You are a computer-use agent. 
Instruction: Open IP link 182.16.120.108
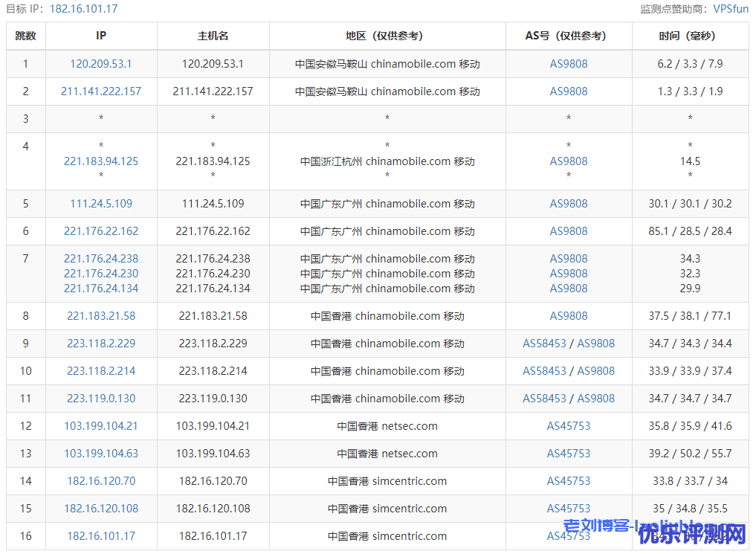[x=101, y=509]
